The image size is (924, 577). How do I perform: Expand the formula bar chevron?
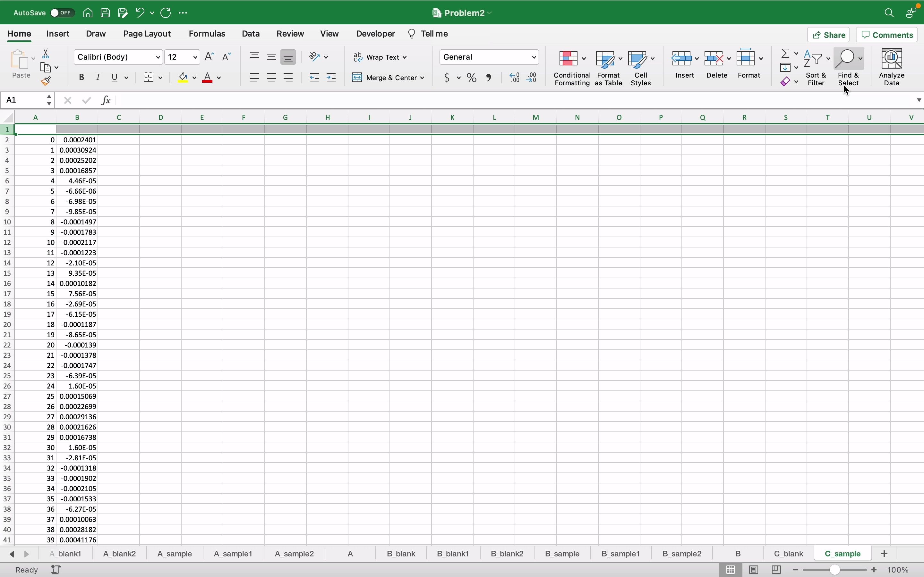919,100
